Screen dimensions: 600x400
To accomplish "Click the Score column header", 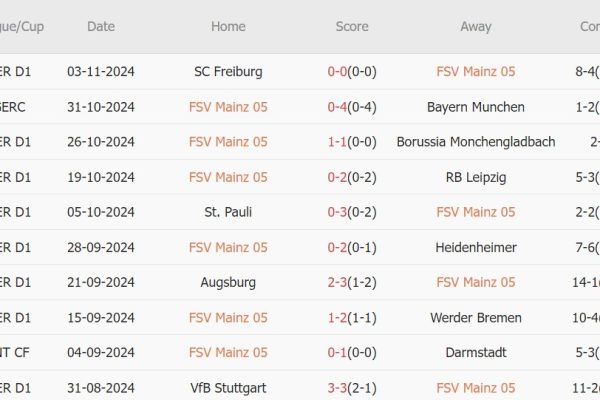I will pyautogui.click(x=351, y=27).
